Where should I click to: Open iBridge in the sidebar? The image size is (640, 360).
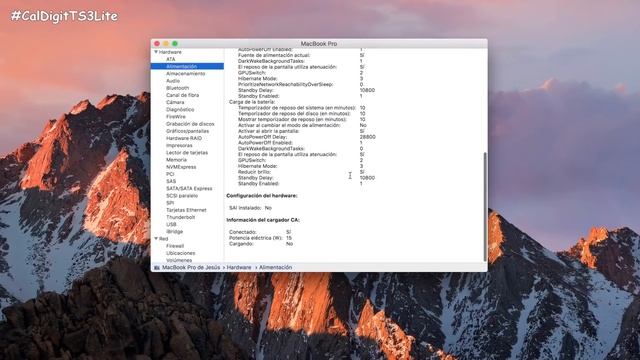174,231
